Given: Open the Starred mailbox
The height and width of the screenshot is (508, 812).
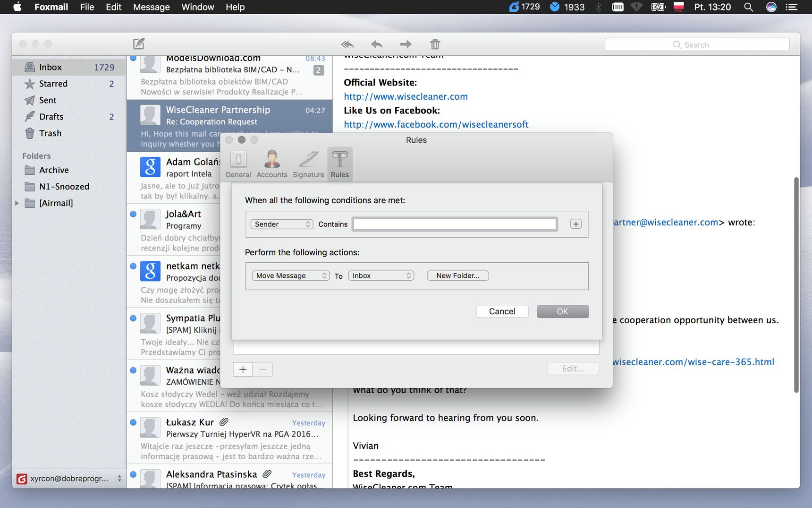Looking at the screenshot, I should 69,84.
